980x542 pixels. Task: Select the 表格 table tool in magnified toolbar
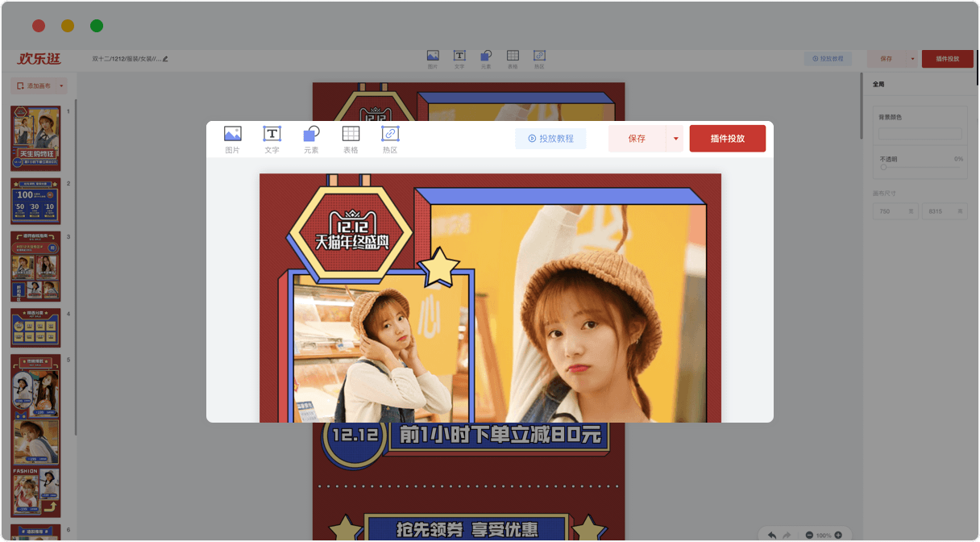pos(351,140)
